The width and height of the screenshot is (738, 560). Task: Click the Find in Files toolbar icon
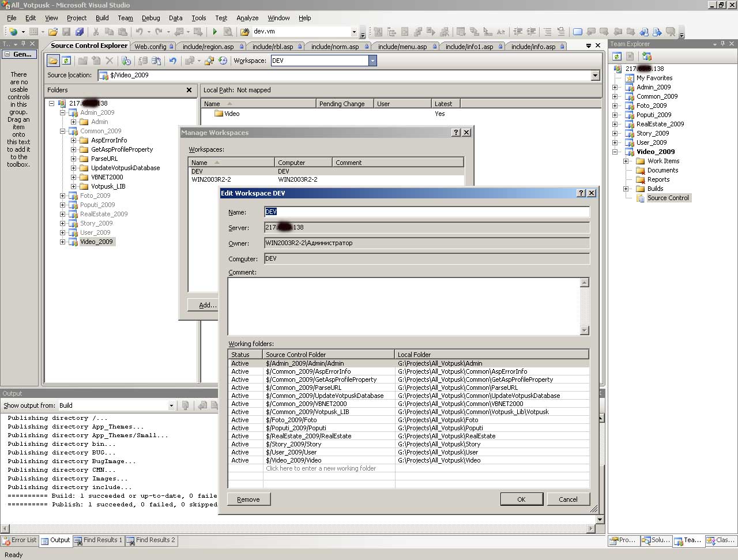tap(244, 32)
